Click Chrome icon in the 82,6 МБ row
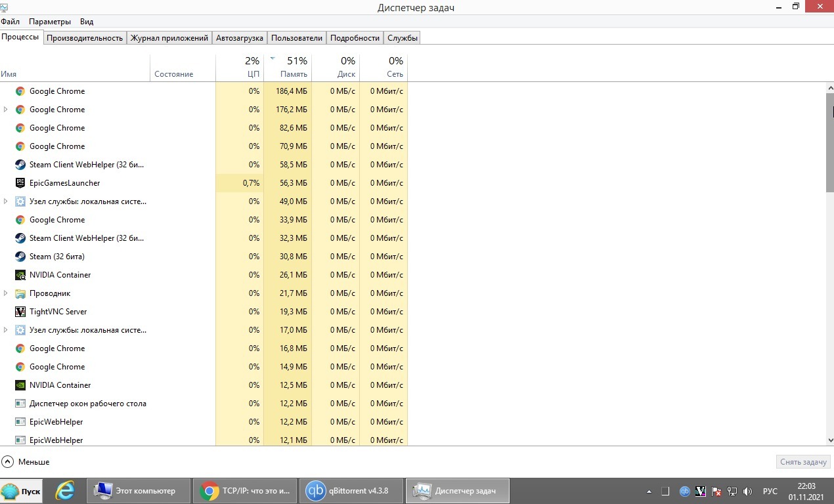This screenshot has height=504, width=834. click(x=20, y=128)
